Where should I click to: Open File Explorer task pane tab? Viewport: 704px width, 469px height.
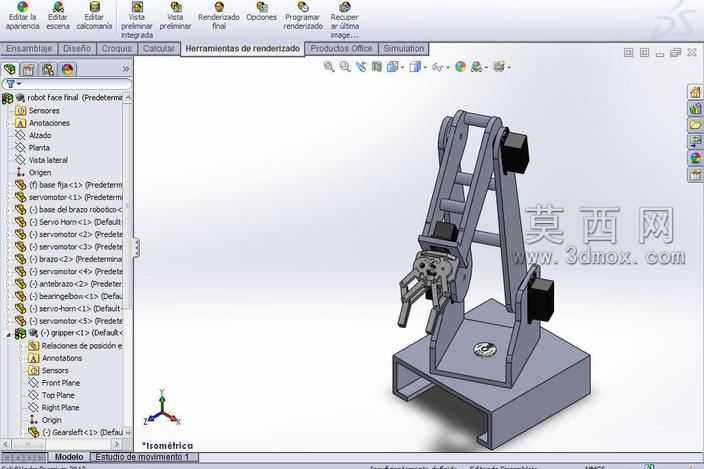click(x=695, y=125)
